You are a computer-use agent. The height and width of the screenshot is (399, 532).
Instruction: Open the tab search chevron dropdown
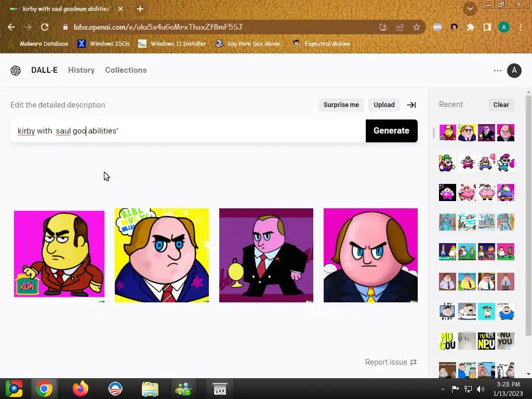point(470,9)
